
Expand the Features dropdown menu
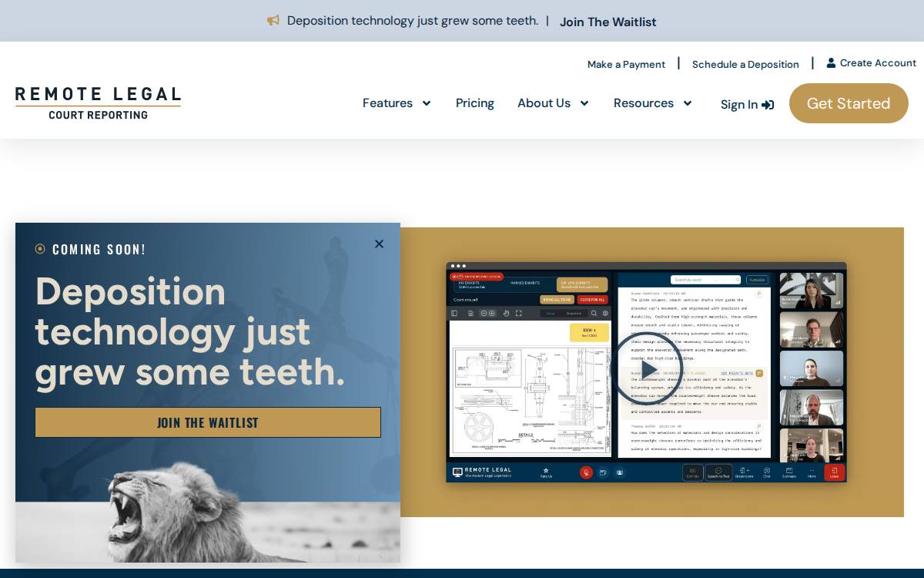397,103
